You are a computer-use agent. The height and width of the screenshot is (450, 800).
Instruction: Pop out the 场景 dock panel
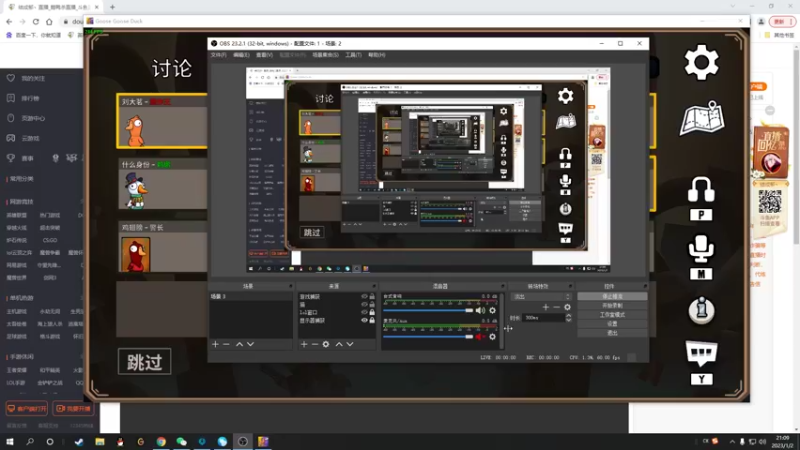pos(291,286)
